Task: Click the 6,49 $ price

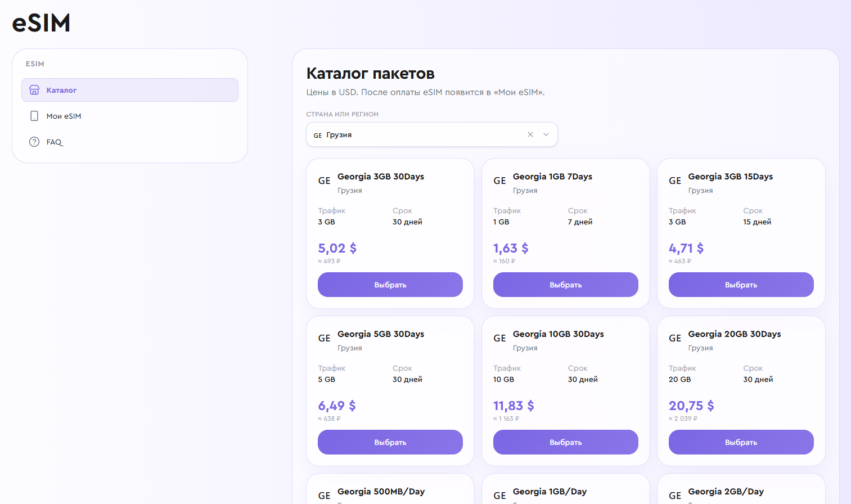Action: point(337,406)
